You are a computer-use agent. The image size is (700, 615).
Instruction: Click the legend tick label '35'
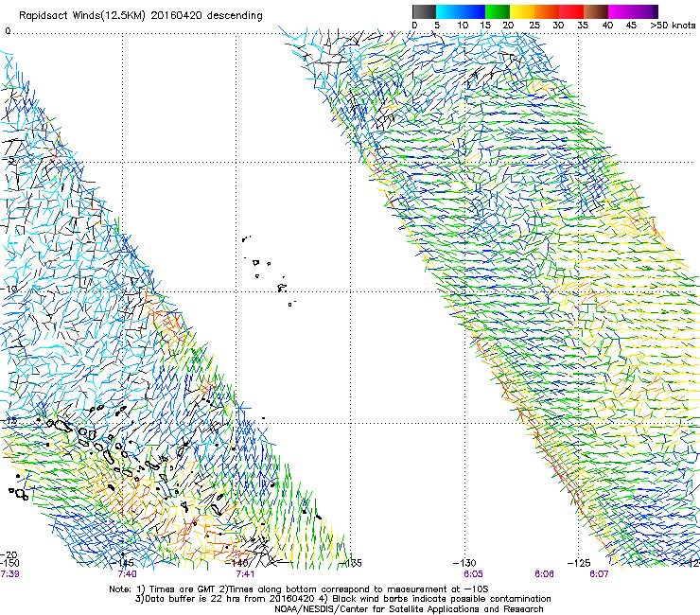point(583,26)
